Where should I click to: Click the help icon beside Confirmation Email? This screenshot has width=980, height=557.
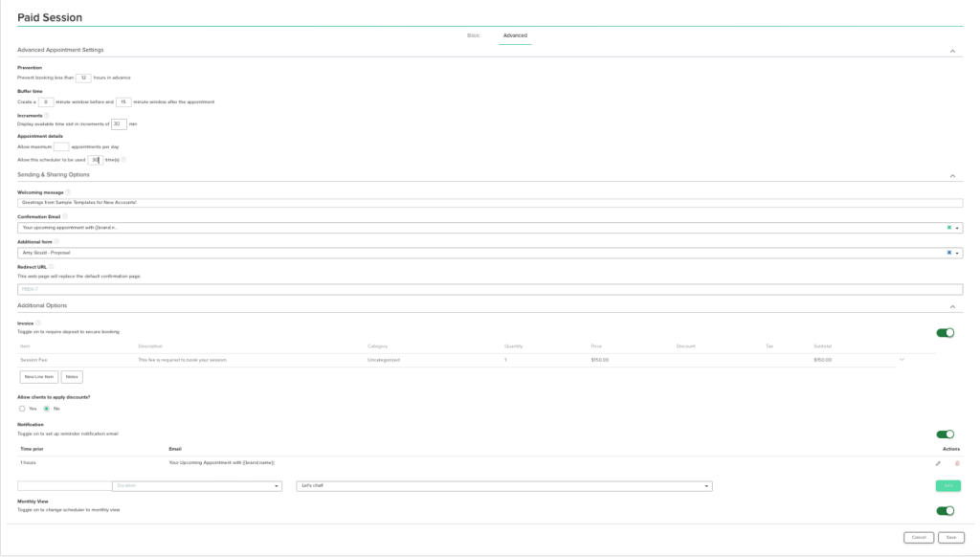click(64, 216)
